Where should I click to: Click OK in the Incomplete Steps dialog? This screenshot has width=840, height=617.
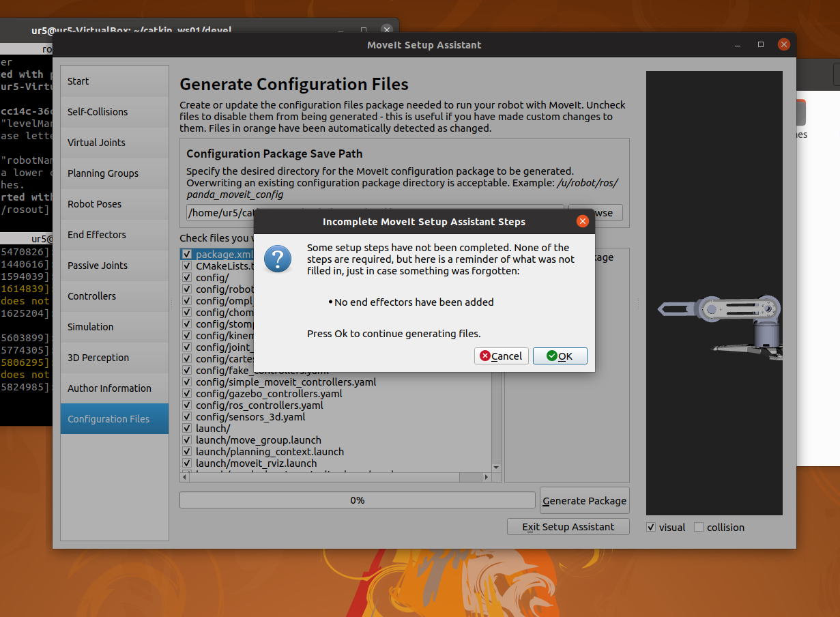[560, 356]
